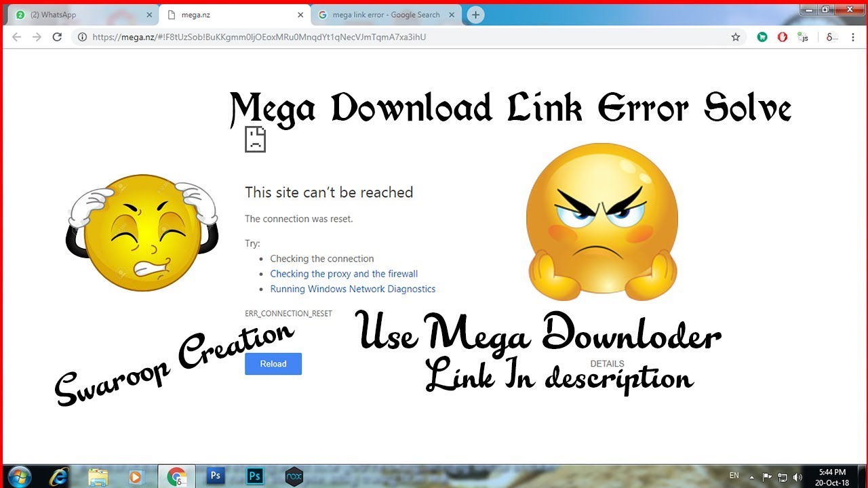The height and width of the screenshot is (488, 868).
Task: Open Chrome's three-dot menu
Action: tap(853, 37)
